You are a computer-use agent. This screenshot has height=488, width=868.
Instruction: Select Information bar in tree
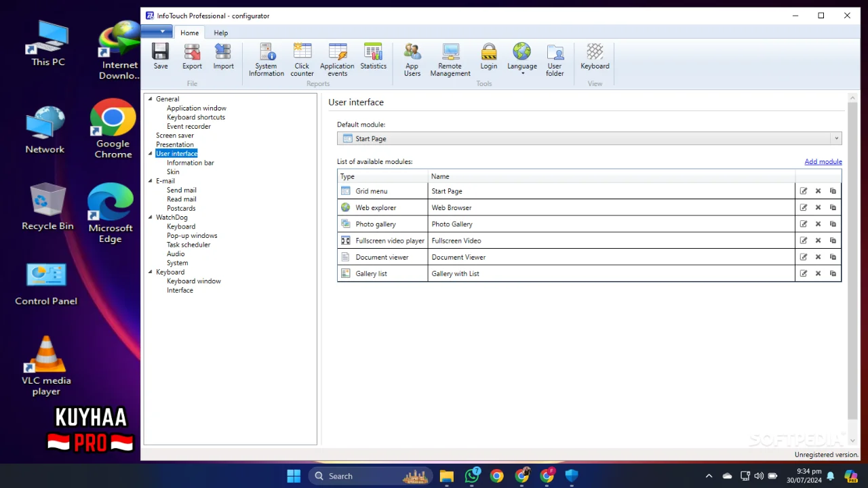click(191, 163)
